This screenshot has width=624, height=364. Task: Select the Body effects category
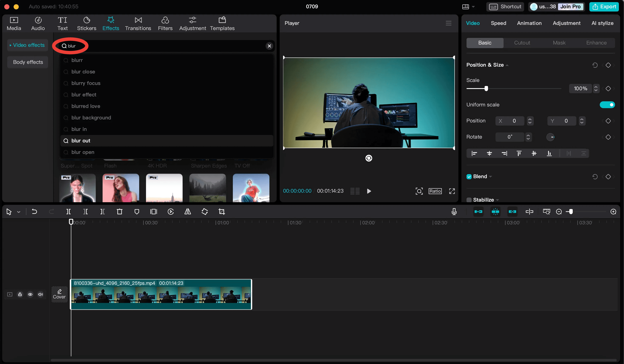pyautogui.click(x=28, y=62)
